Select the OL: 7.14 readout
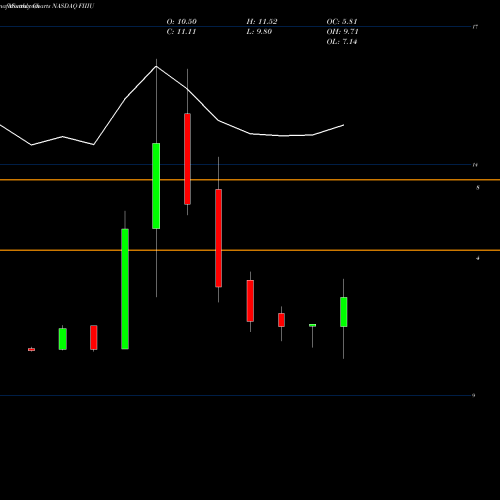 click(x=342, y=42)
